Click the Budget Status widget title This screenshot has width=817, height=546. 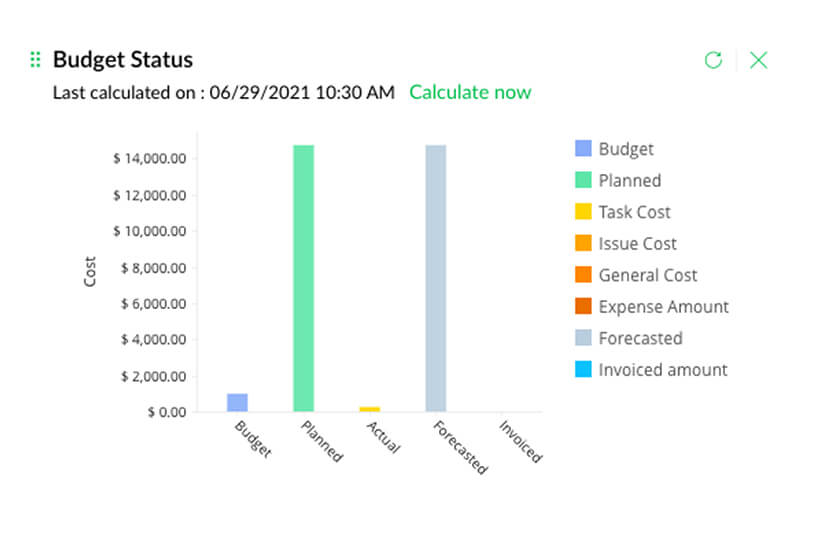[x=122, y=60]
